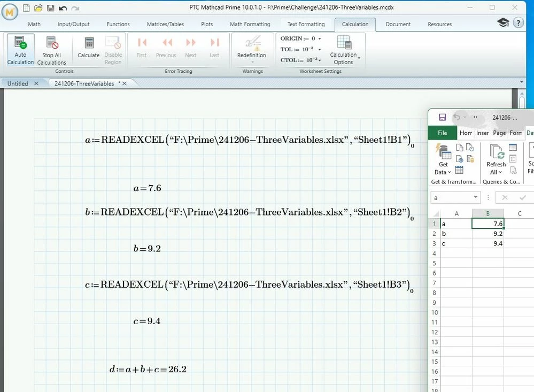This screenshot has width=534, height=392.
Task: Open the learning resources graduation cap icon
Action: [503, 23]
